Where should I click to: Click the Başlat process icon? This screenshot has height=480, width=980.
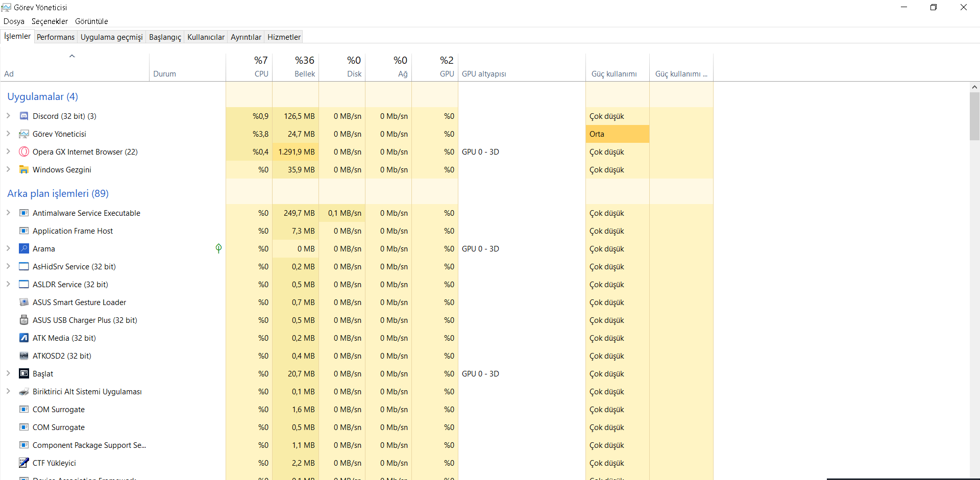point(24,374)
